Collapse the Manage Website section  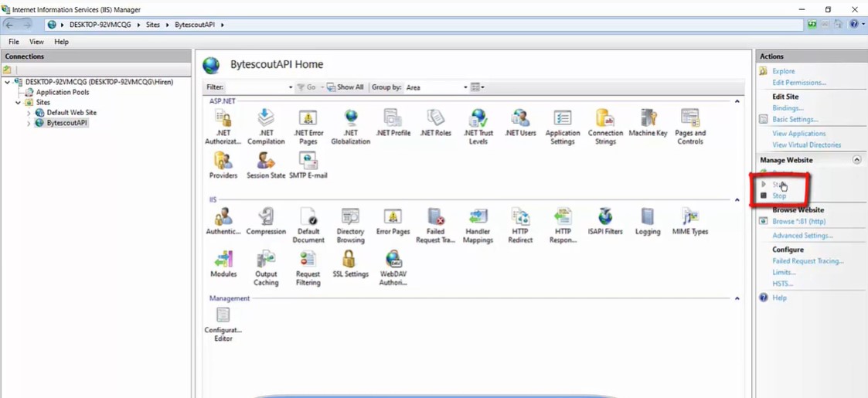[856, 160]
